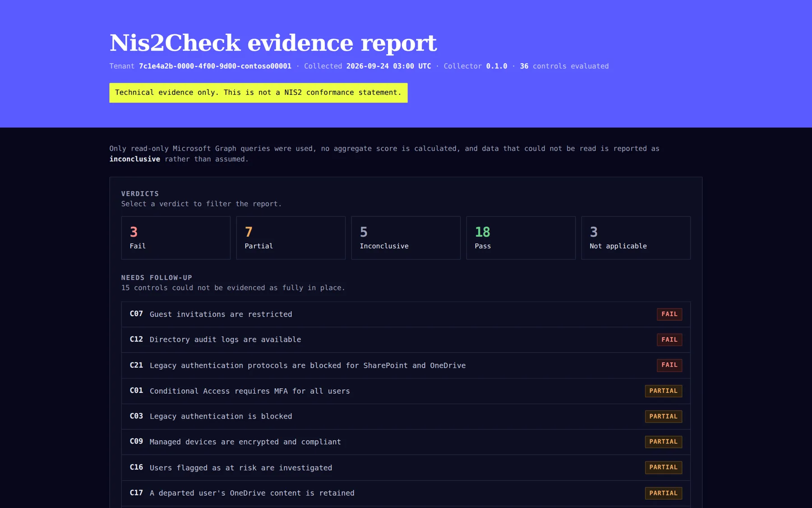
Task: Click the PARTIAL badge on row C01
Action: pos(663,391)
